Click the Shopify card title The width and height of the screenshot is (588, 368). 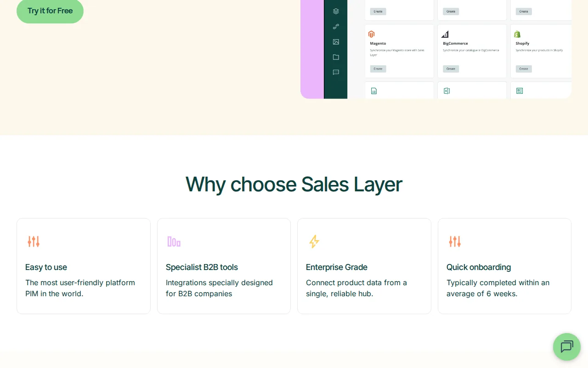(522, 43)
